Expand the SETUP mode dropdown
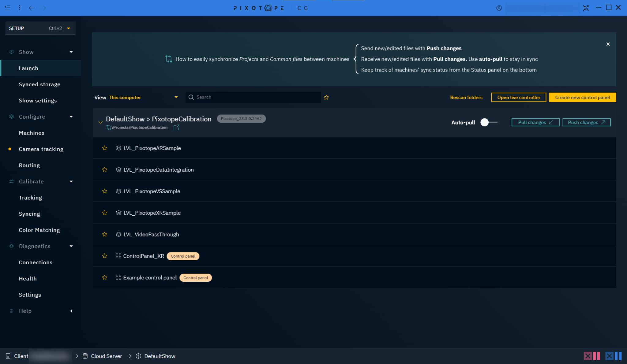This screenshot has width=627, height=364. click(69, 28)
